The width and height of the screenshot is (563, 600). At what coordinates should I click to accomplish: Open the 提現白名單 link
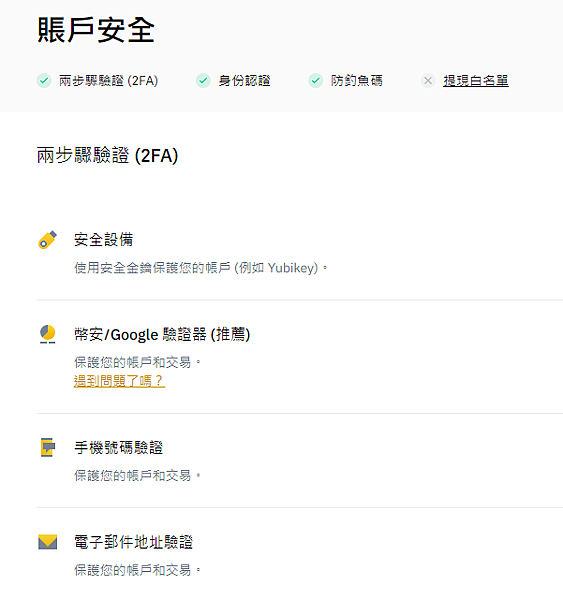click(x=476, y=81)
